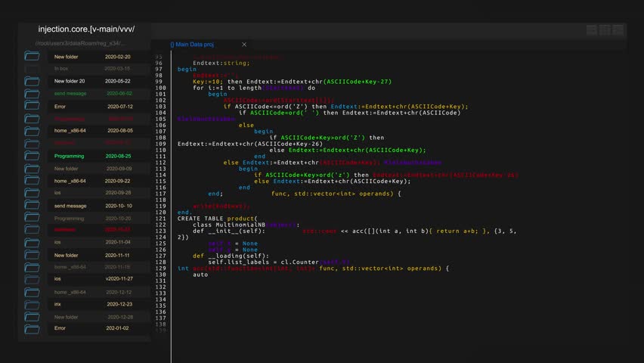
Task: Switch to the Main Data proj tab
Action: tap(192, 45)
